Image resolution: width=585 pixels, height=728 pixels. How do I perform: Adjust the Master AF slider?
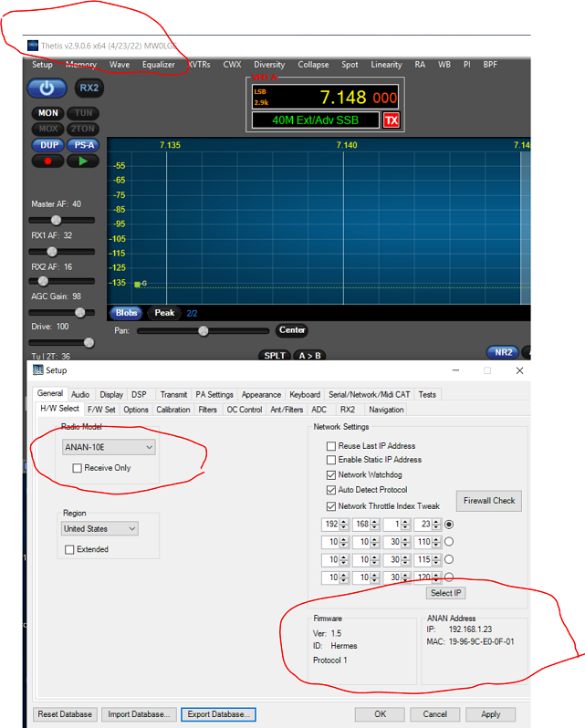[x=61, y=220]
